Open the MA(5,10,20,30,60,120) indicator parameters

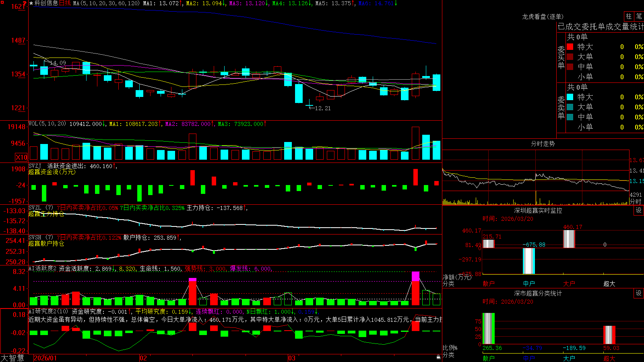click(106, 3)
